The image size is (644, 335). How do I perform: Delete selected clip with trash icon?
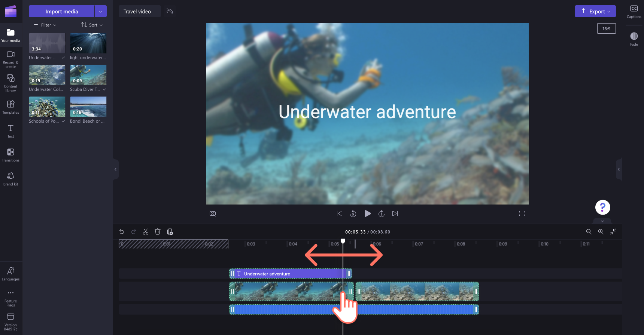pyautogui.click(x=158, y=232)
